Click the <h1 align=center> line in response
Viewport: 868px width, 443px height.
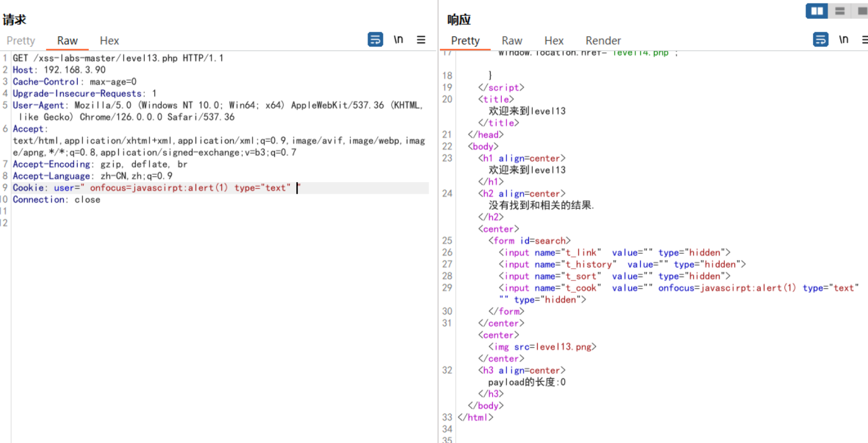pyautogui.click(x=522, y=158)
